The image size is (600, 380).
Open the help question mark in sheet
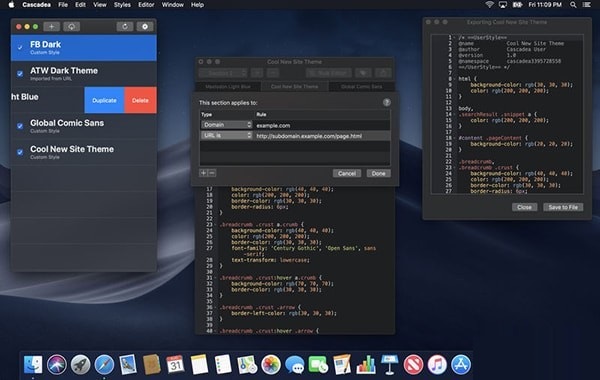pos(386,102)
